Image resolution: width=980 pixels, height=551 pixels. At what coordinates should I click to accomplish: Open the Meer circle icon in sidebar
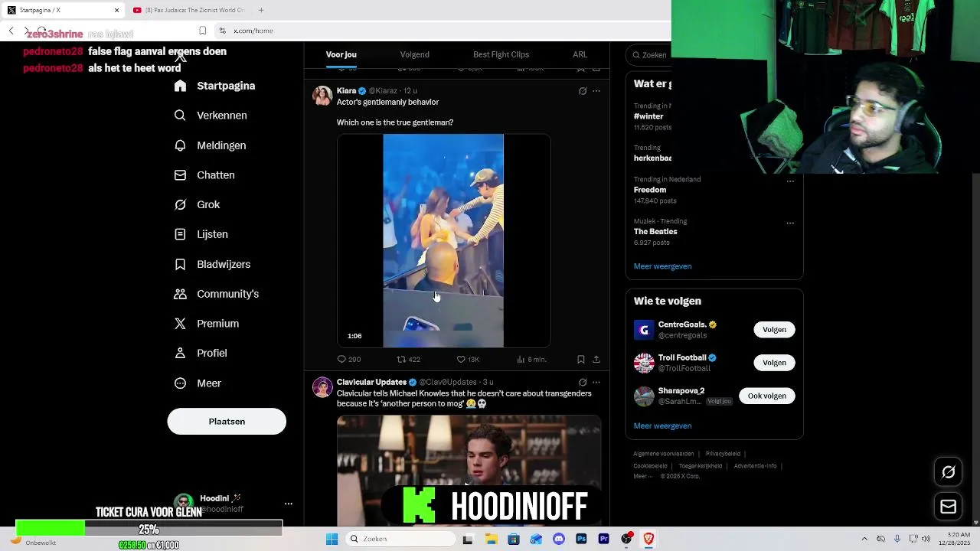coord(180,383)
